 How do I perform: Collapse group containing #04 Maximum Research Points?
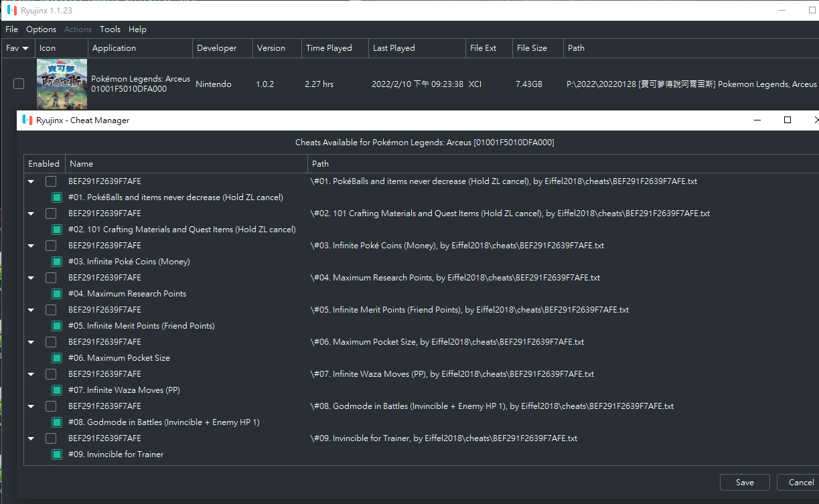point(31,278)
